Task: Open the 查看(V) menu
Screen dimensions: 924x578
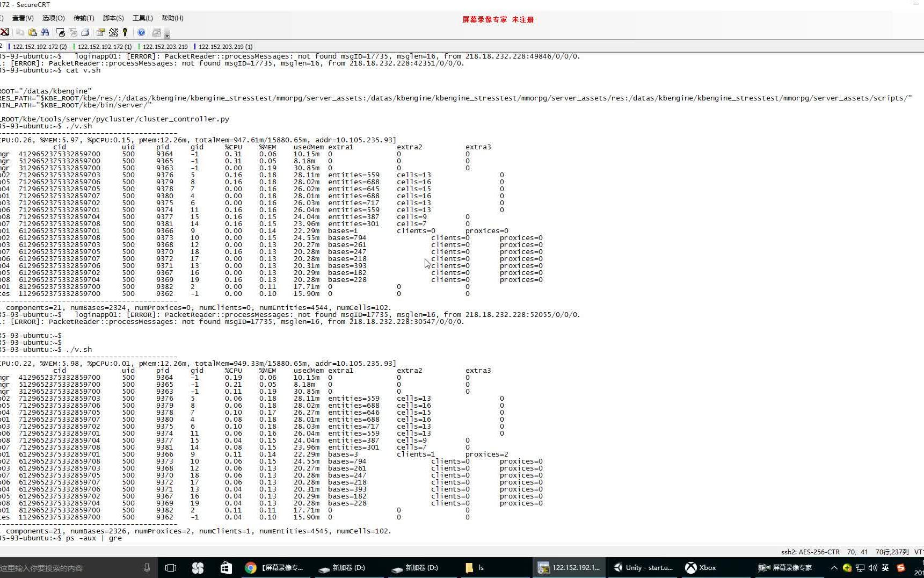Action: click(x=23, y=18)
